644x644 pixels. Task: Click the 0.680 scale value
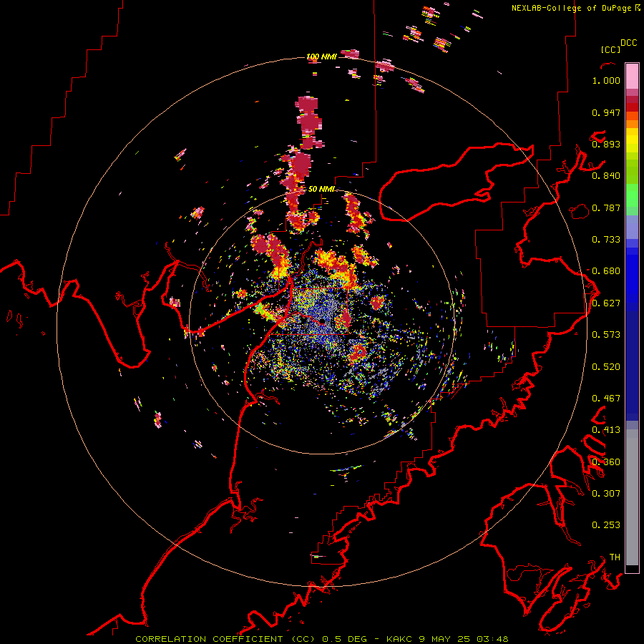606,271
